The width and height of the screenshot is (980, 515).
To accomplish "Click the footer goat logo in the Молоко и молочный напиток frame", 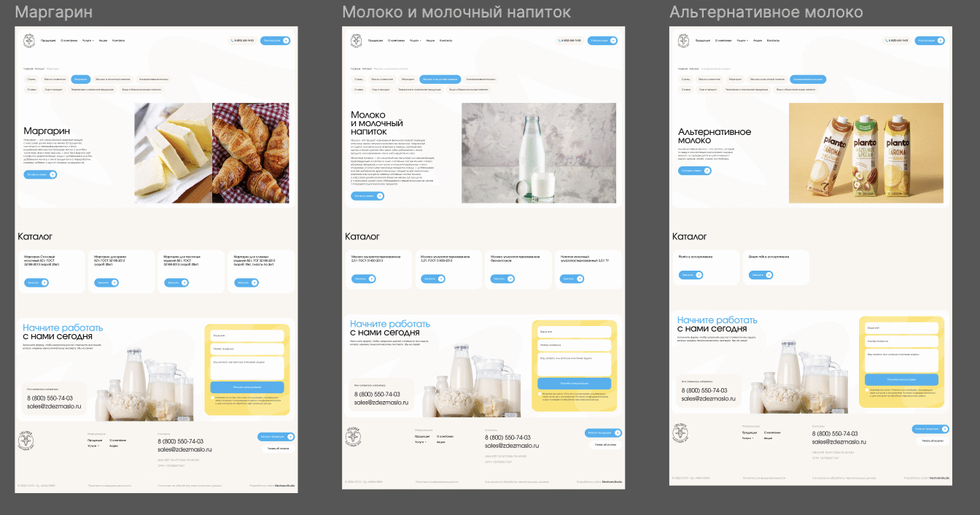I will pos(354,438).
